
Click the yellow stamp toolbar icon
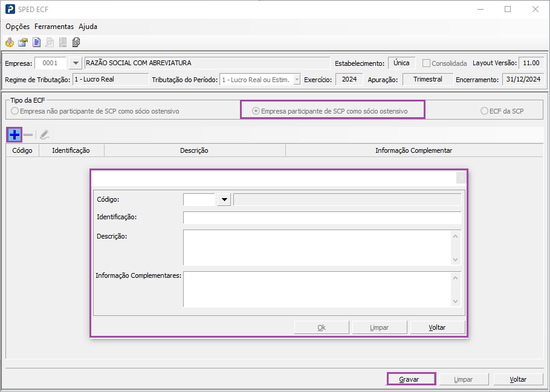coord(10,42)
